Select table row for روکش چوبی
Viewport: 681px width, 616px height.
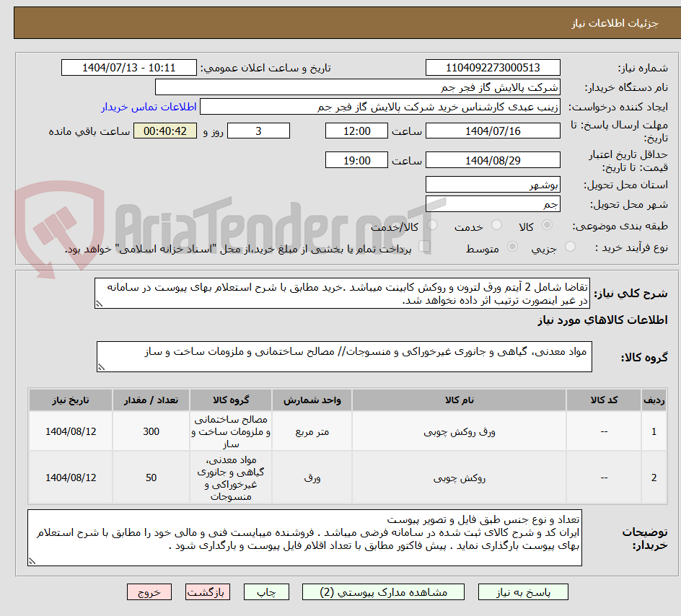[339, 477]
